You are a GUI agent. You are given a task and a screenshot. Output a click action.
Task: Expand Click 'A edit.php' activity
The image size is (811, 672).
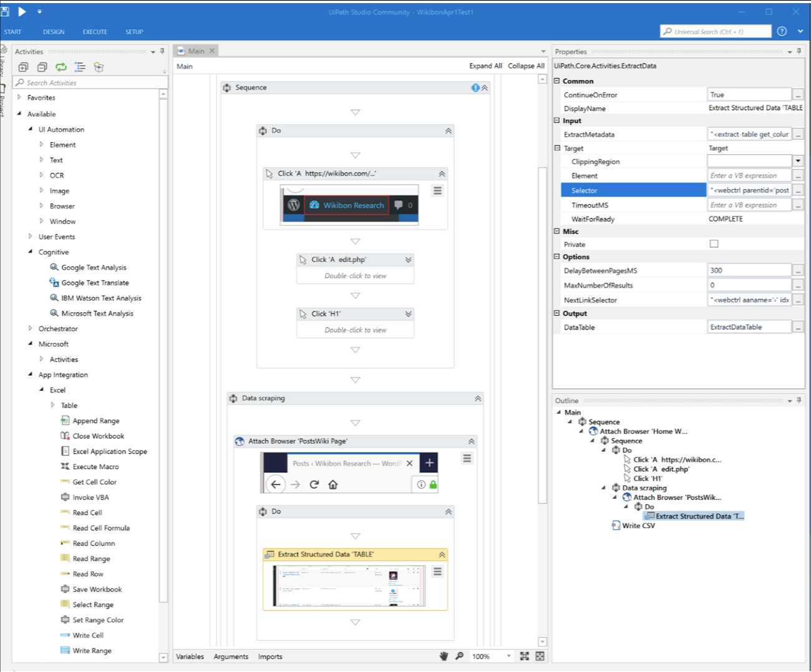pyautogui.click(x=408, y=260)
